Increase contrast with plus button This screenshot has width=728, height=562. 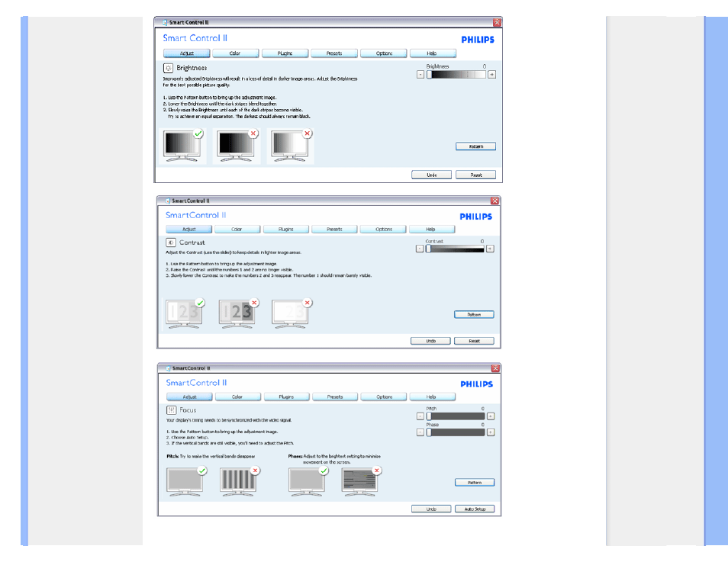coord(490,249)
